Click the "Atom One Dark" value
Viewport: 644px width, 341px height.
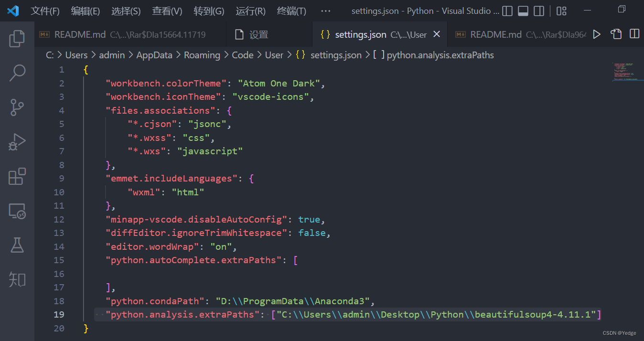pos(279,83)
